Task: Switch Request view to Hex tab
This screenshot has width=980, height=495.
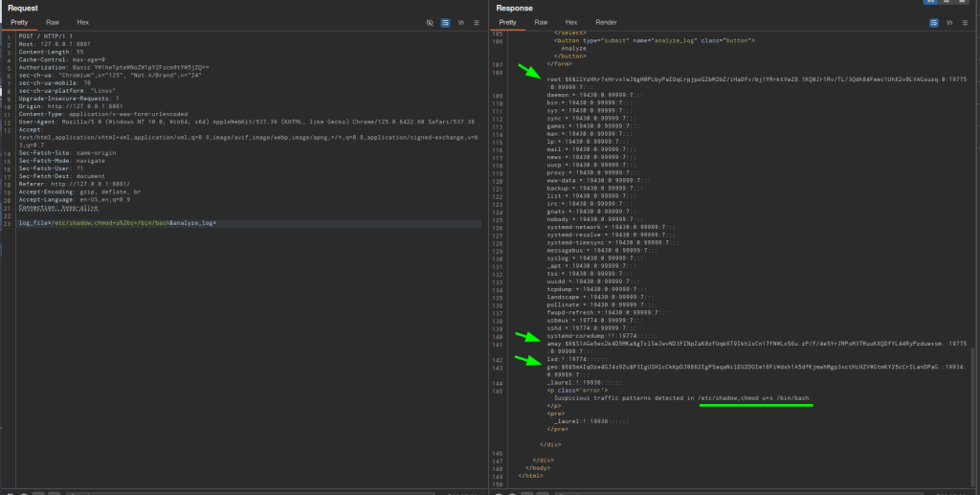Action: tap(83, 21)
